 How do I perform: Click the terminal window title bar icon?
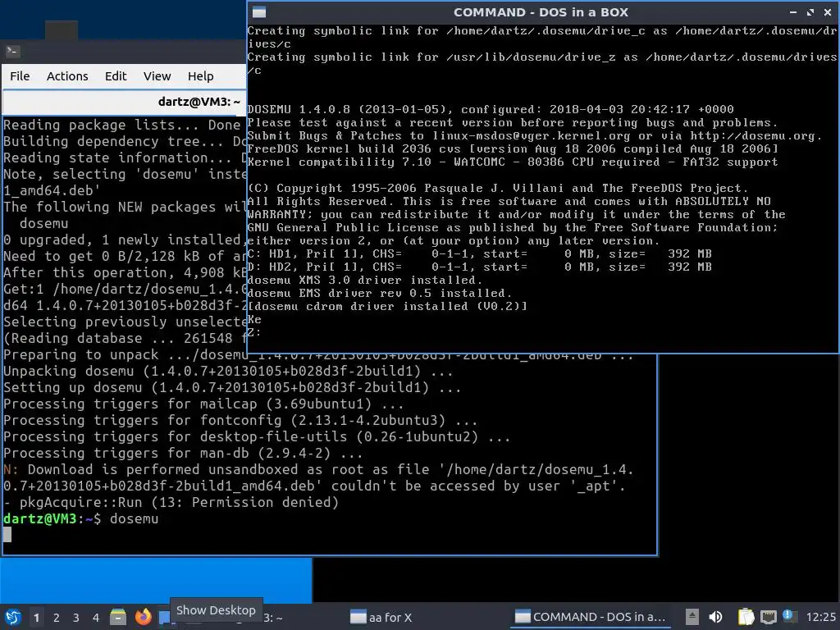click(x=13, y=52)
